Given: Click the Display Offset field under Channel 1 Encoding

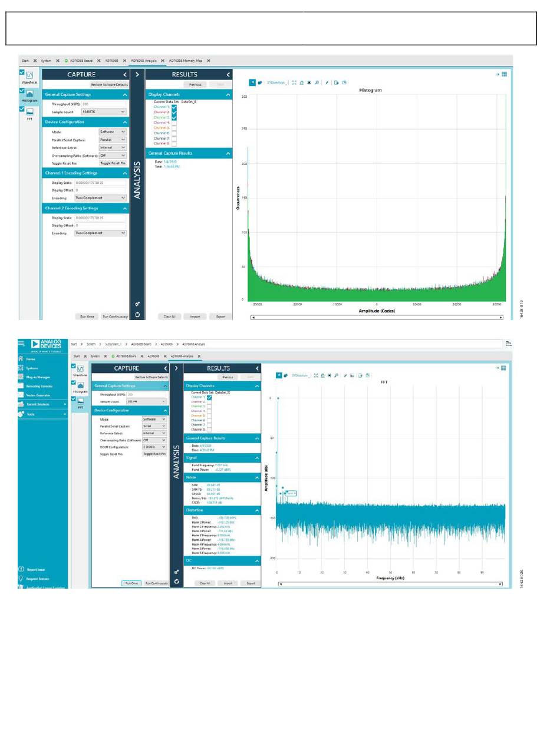Looking at the screenshot, I should coord(100,190).
